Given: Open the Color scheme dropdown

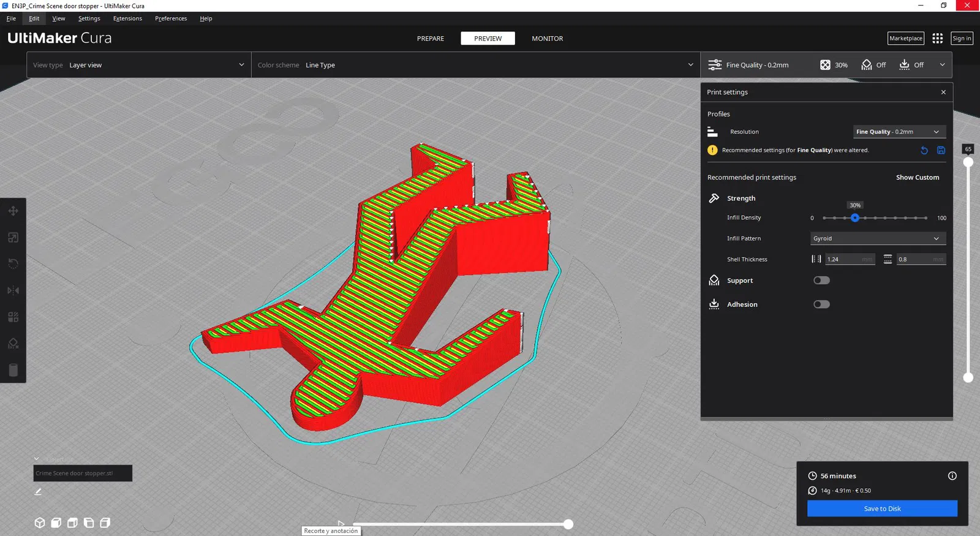Looking at the screenshot, I should pyautogui.click(x=476, y=65).
